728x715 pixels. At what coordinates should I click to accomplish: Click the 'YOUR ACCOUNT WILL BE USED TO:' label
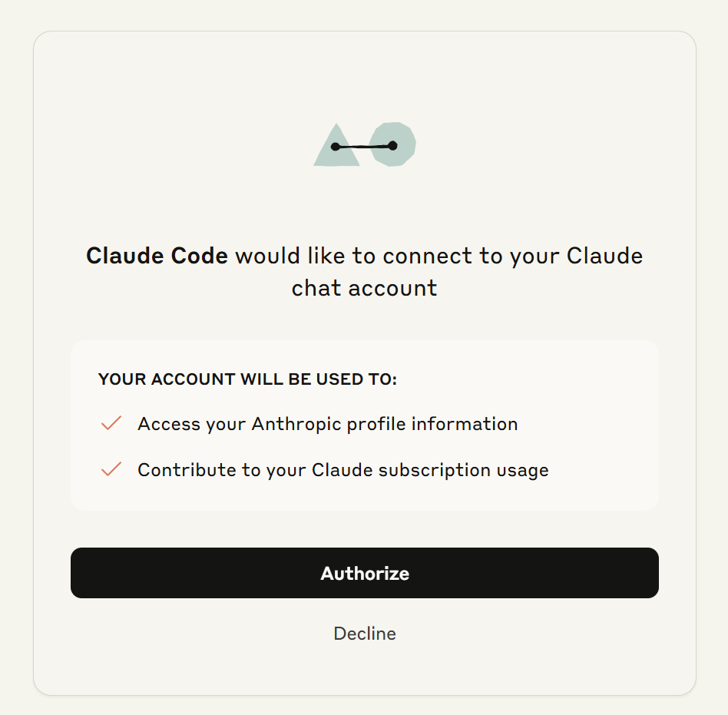click(x=247, y=379)
